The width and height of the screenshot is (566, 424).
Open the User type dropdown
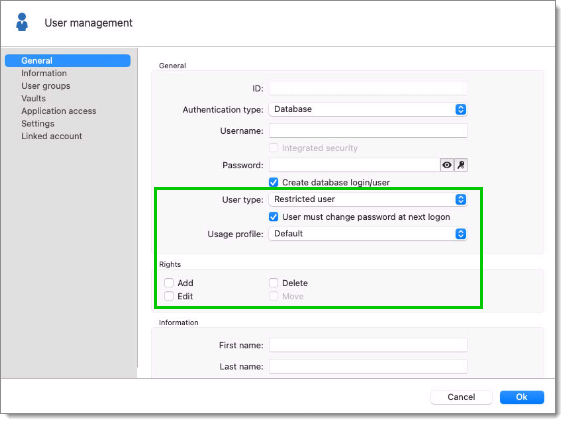click(x=368, y=199)
